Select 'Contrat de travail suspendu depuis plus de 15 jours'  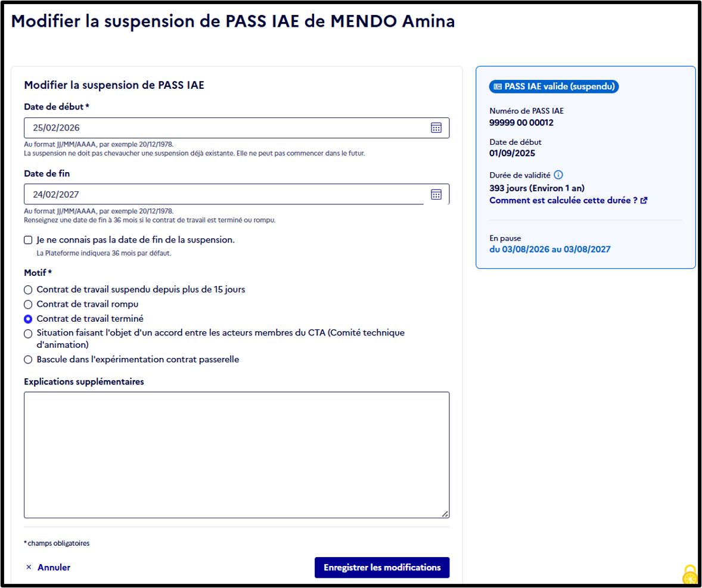point(28,290)
